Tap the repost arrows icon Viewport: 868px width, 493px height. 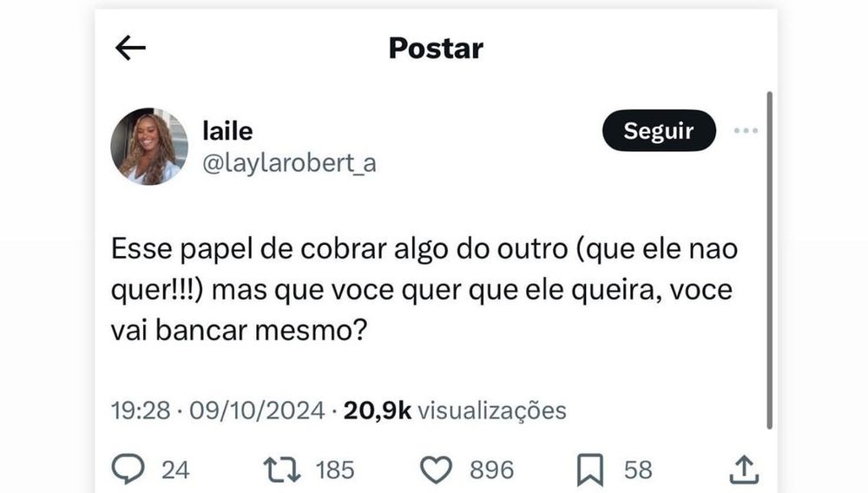pos(282,470)
